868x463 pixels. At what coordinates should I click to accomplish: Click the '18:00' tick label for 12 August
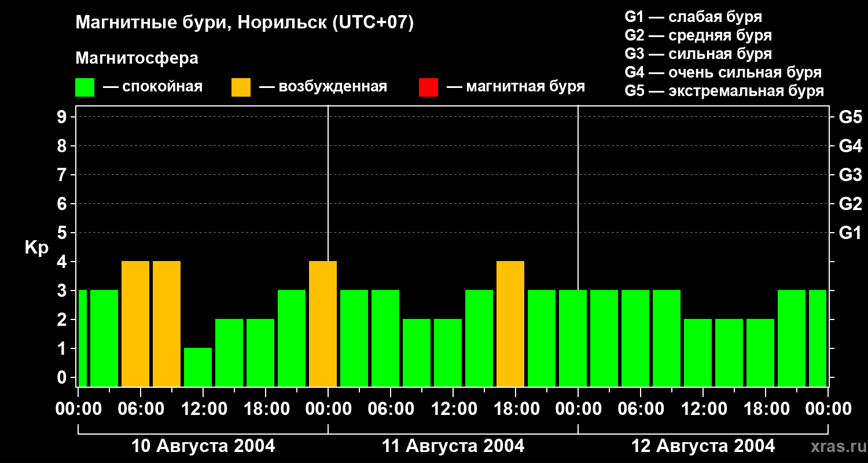(766, 409)
